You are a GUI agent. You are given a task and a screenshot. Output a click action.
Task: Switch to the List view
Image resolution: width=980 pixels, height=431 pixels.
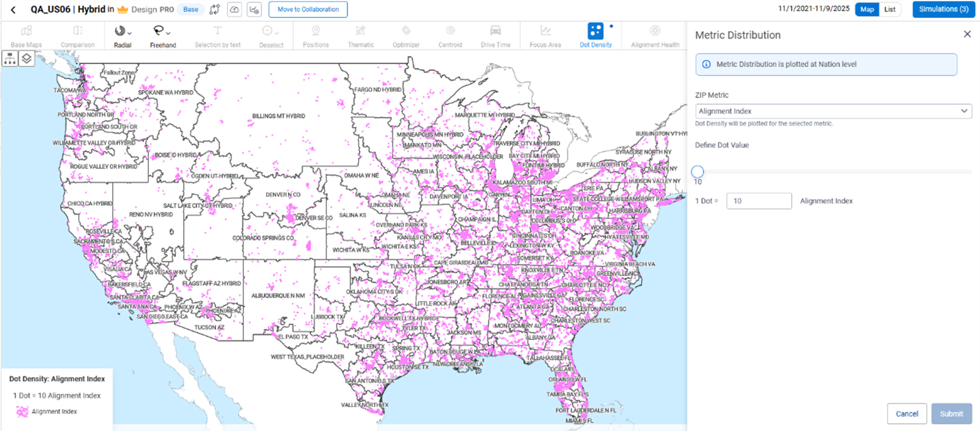point(890,9)
